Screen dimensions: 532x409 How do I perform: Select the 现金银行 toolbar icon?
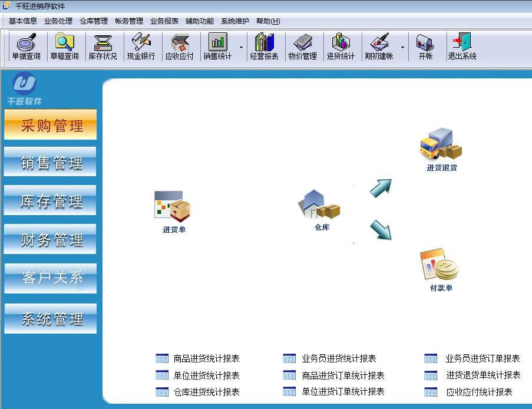pos(141,47)
